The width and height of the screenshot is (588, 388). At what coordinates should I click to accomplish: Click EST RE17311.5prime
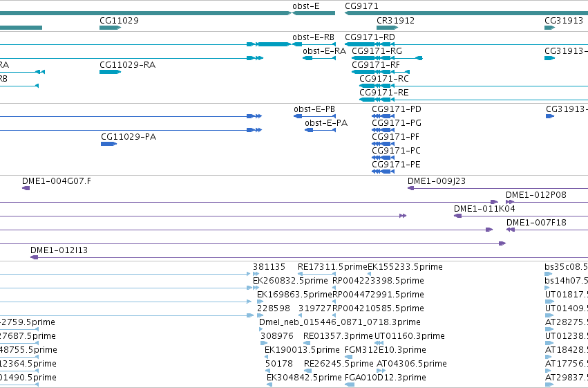pyautogui.click(x=332, y=267)
